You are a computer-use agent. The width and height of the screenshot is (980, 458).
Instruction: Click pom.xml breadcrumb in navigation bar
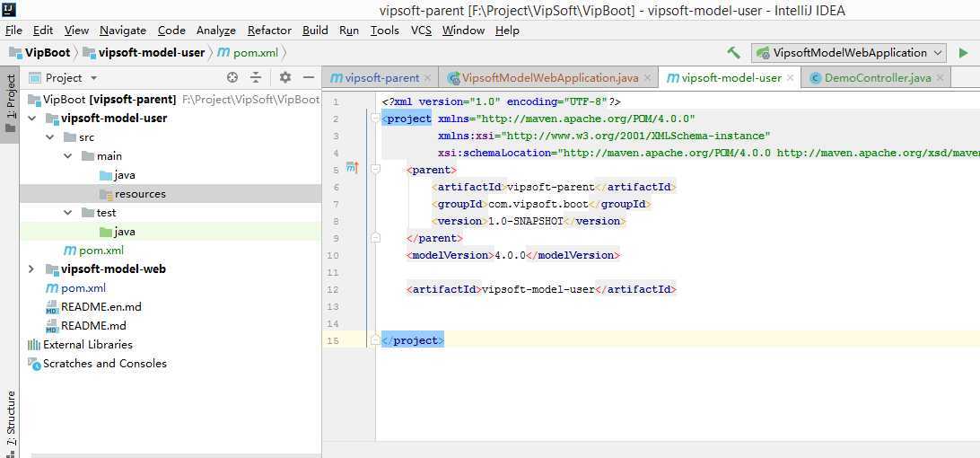click(x=248, y=53)
